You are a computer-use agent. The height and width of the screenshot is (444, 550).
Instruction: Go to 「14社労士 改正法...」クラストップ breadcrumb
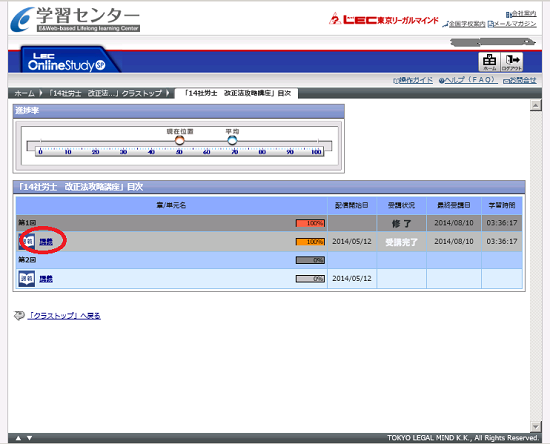tap(105, 93)
